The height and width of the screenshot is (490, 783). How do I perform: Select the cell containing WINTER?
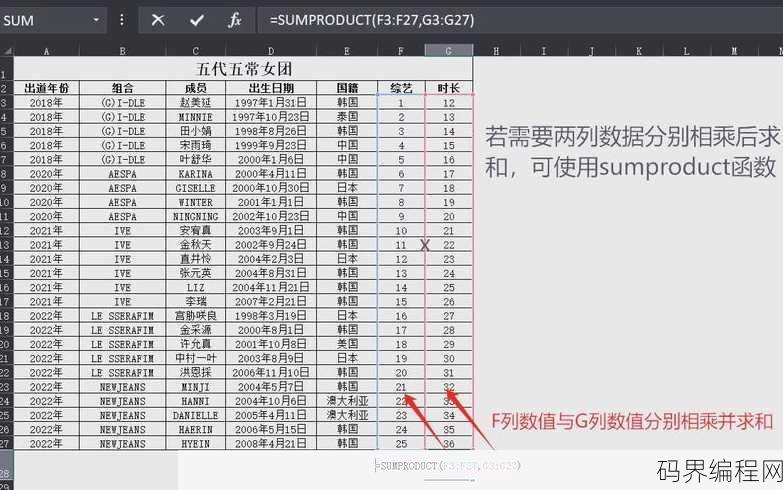(x=195, y=202)
